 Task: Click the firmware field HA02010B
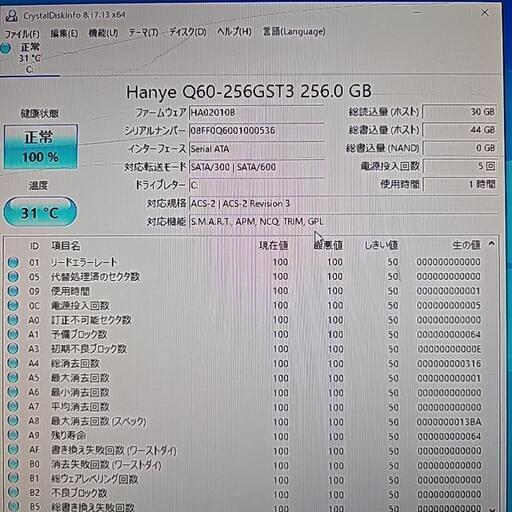(x=257, y=113)
